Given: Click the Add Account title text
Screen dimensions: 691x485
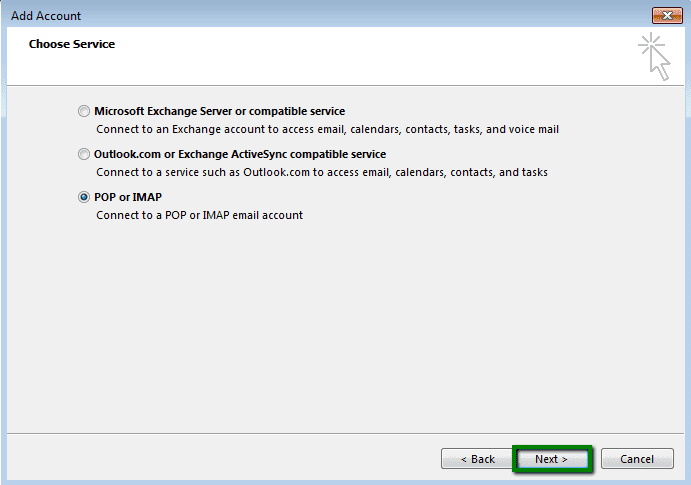Looking at the screenshot, I should 46,16.
